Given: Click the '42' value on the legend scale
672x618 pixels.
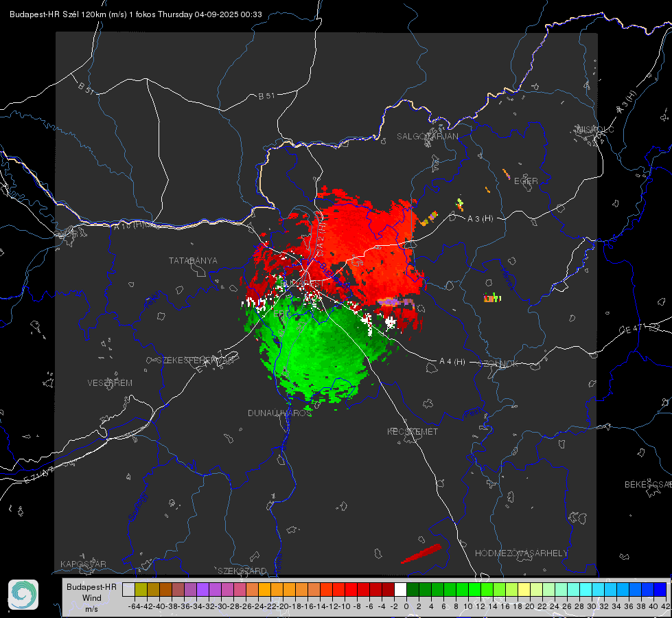Looking at the screenshot, I should pos(665,606).
